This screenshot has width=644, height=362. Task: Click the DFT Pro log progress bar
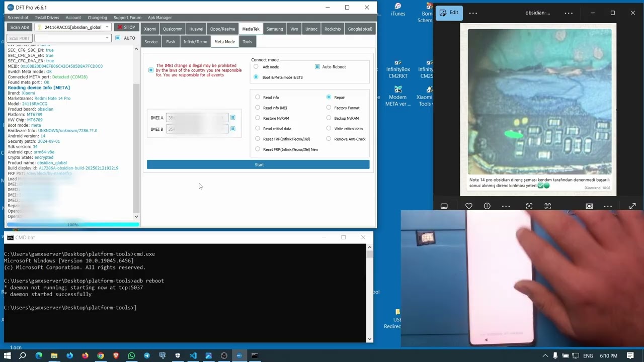[x=73, y=224]
